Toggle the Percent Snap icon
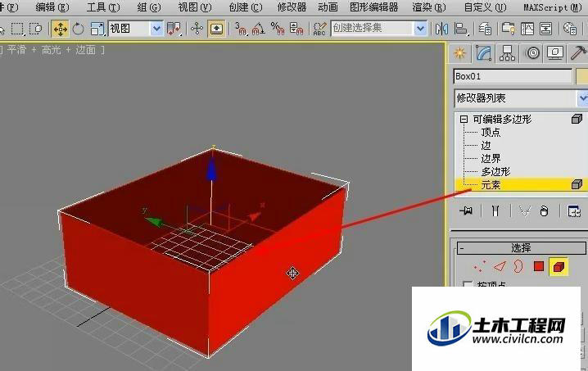Viewport: 588px width, 371px height. point(278,29)
